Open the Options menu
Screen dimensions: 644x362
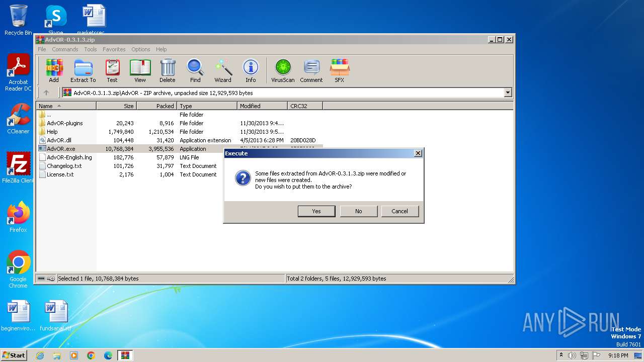(141, 49)
